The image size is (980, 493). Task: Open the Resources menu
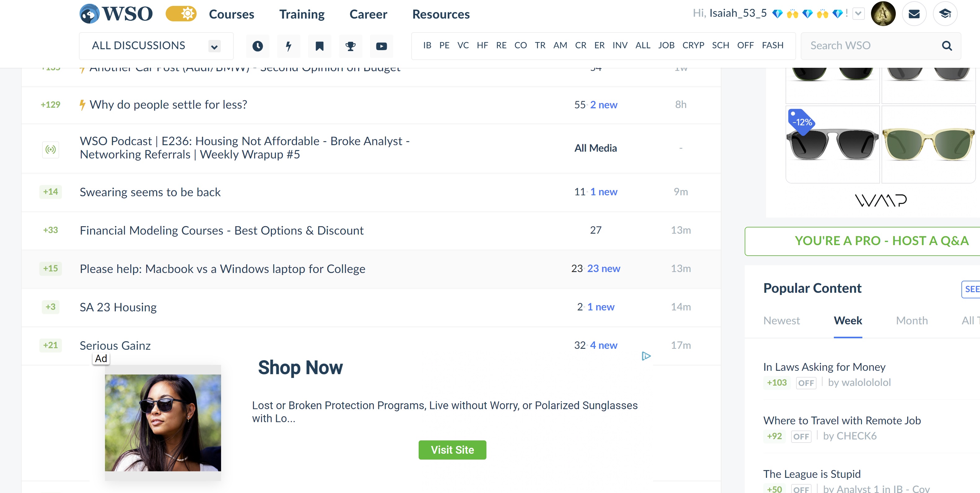tap(441, 14)
